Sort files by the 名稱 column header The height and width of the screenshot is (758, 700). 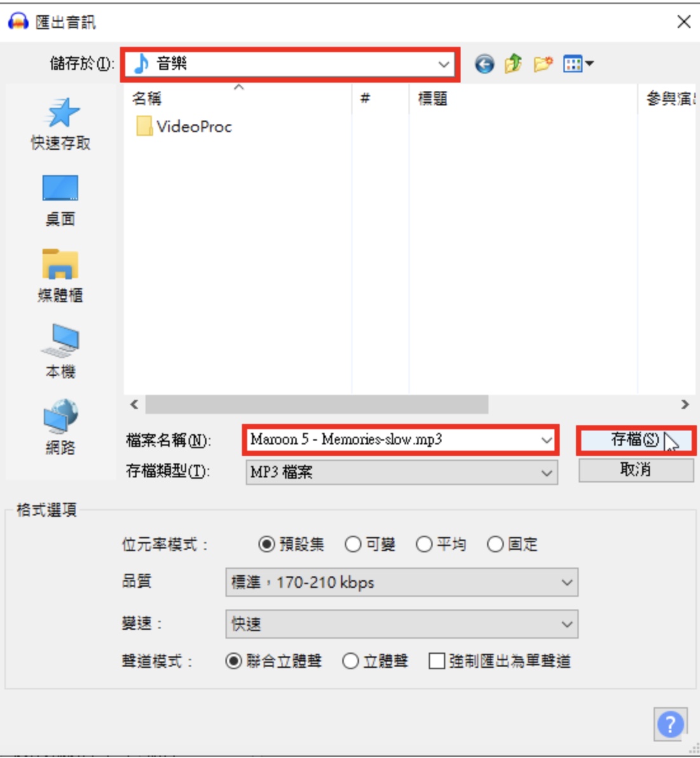point(238,99)
